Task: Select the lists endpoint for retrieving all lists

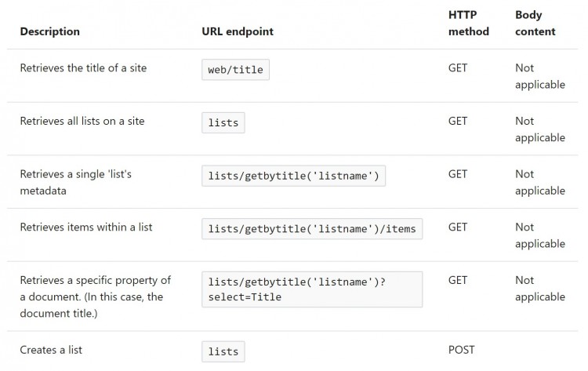Action: 223,122
